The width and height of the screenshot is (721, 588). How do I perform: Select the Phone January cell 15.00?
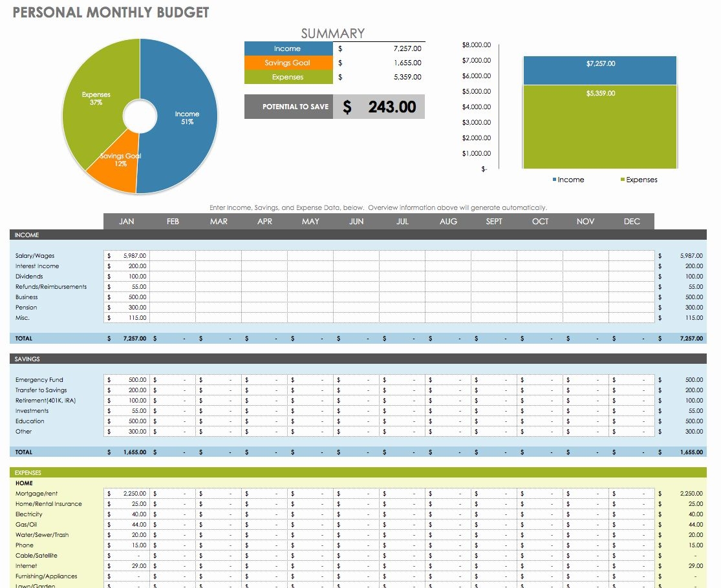[127, 545]
